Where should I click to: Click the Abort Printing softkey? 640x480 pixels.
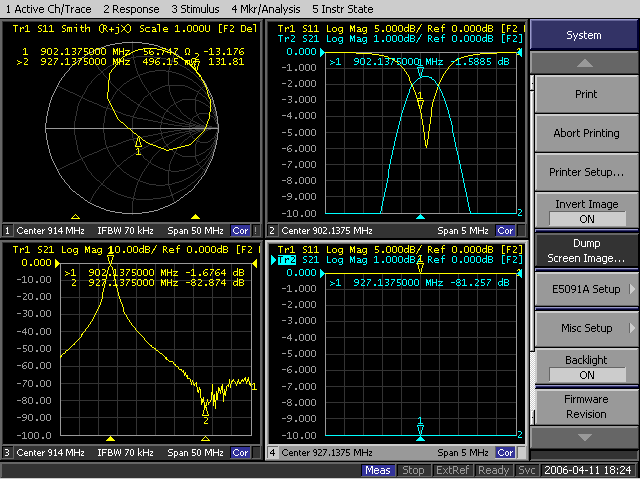point(586,133)
